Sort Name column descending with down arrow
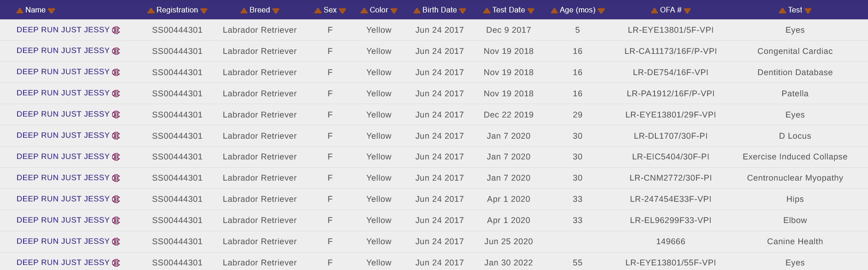Viewport: 868px width, 270px height. pyautogui.click(x=51, y=11)
